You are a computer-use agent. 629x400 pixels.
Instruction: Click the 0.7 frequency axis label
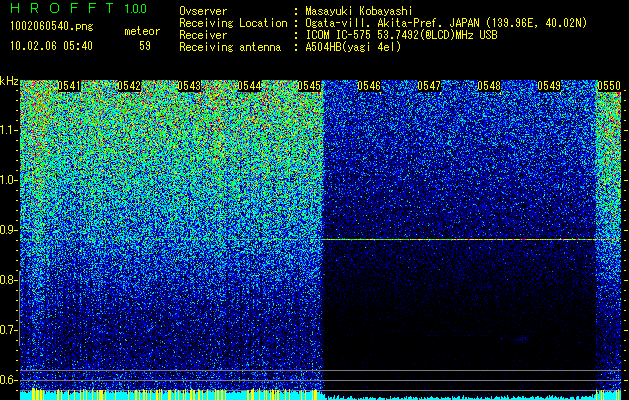point(7,330)
